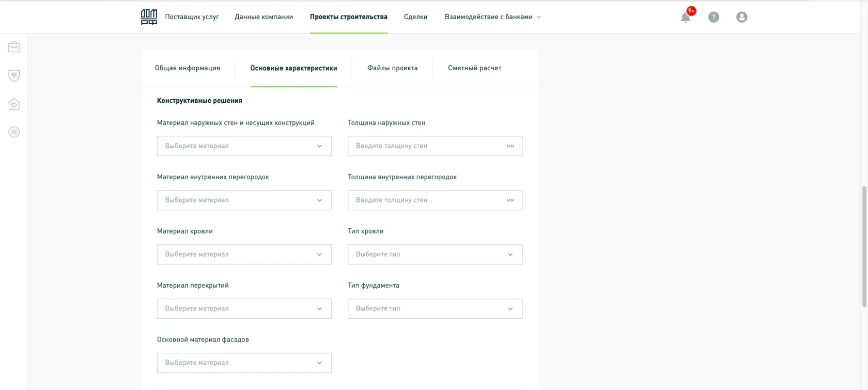The height and width of the screenshot is (390, 868).
Task: Click the round people icon in the sidebar
Action: point(14,132)
